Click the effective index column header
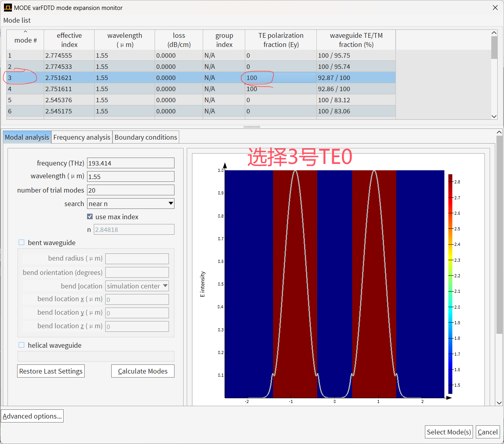 [69, 40]
